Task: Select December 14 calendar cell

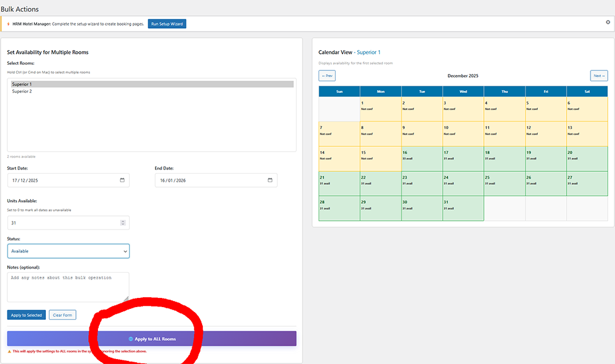Action: tap(339, 158)
